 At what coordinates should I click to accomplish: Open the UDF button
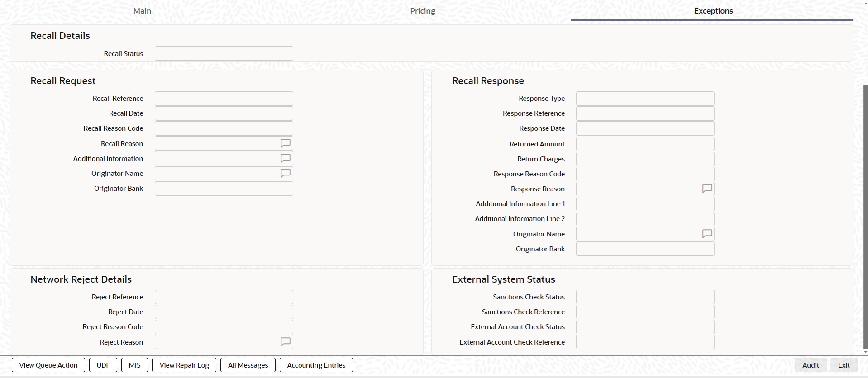[x=103, y=365]
